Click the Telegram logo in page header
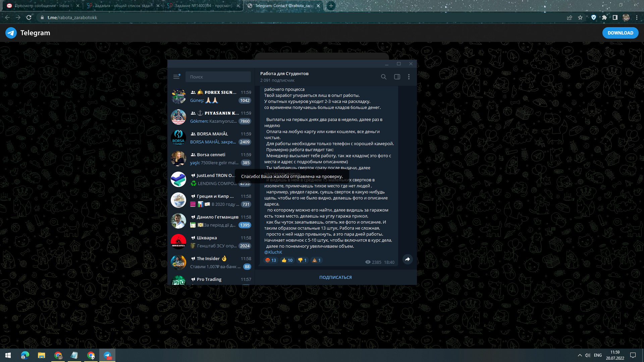 pyautogui.click(x=28, y=33)
